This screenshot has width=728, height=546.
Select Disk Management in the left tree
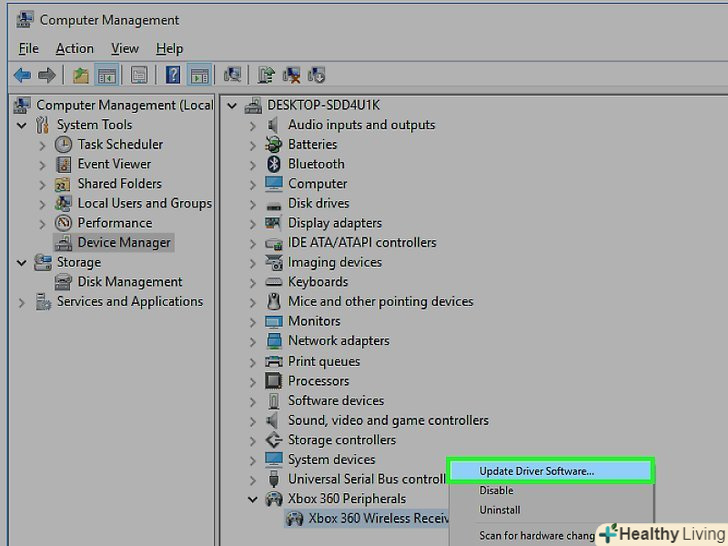tap(130, 282)
